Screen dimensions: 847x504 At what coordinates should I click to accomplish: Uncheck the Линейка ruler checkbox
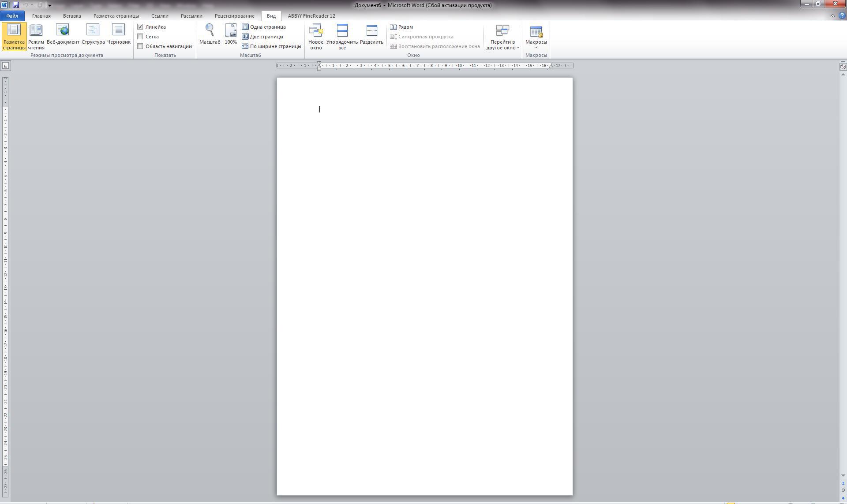140,27
